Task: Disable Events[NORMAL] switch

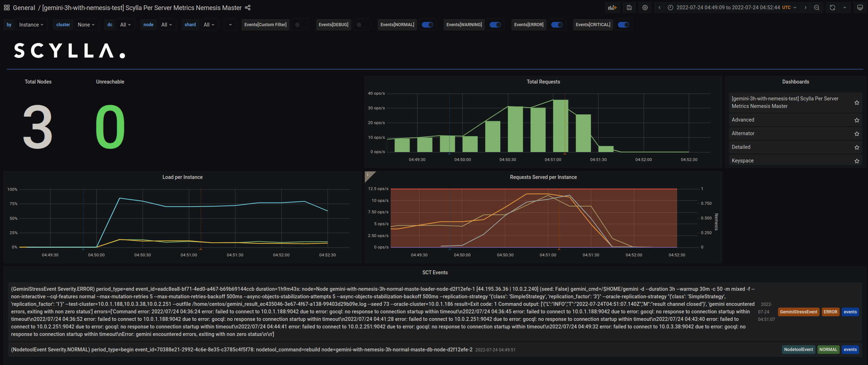Action: click(x=428, y=25)
